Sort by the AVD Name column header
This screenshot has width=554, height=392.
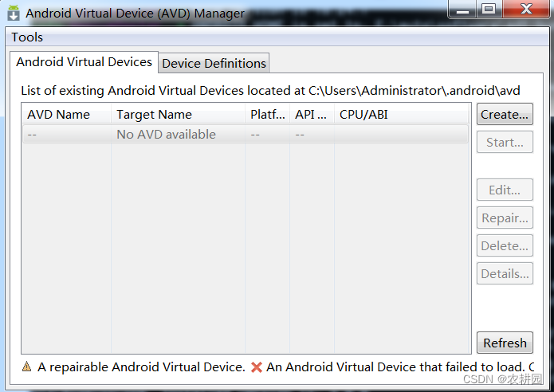[66, 114]
